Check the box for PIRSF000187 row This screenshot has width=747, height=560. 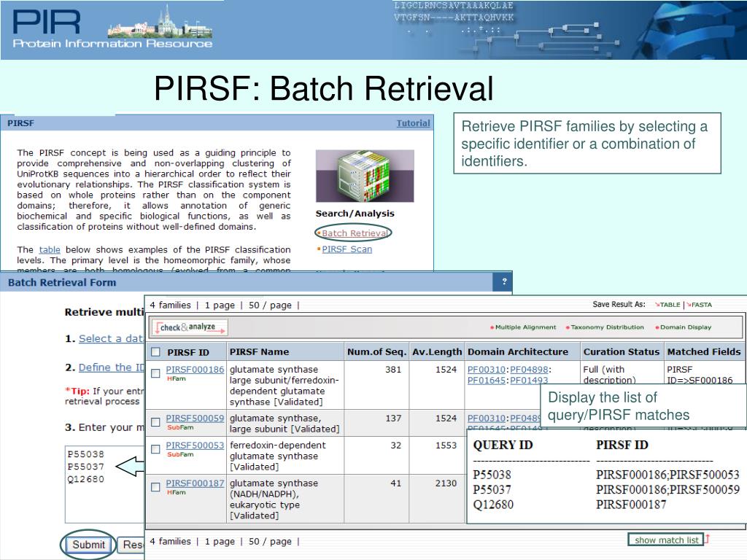[x=156, y=487]
